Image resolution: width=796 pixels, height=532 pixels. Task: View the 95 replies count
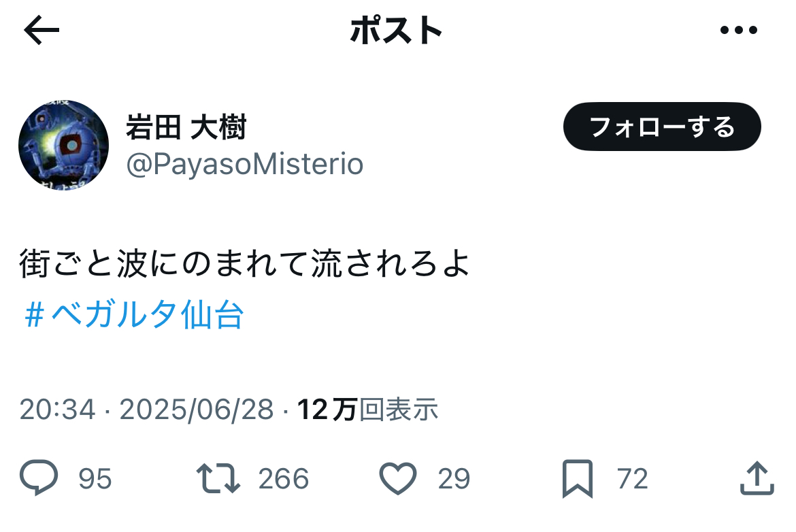coord(95,479)
